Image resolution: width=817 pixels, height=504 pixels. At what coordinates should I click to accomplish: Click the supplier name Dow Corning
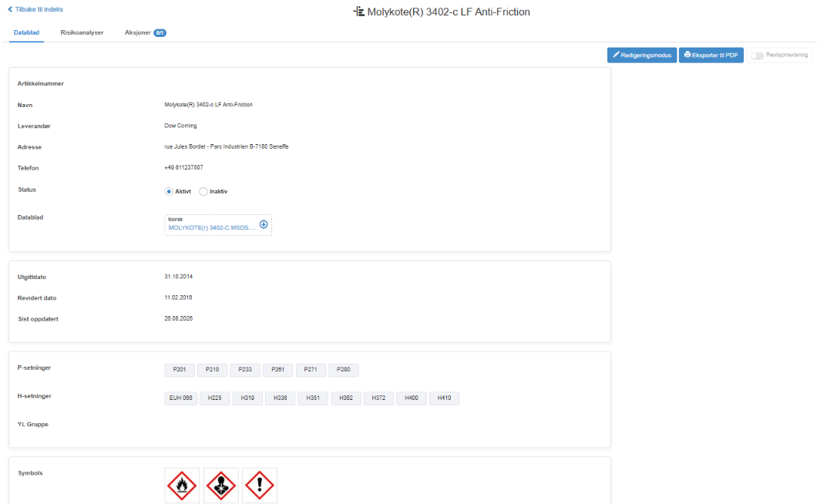[x=181, y=126]
